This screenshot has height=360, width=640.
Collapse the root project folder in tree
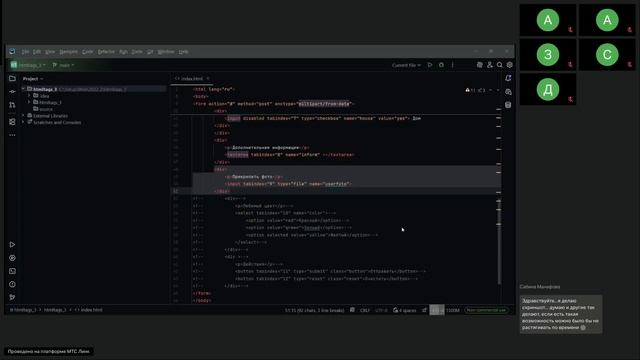(24, 89)
